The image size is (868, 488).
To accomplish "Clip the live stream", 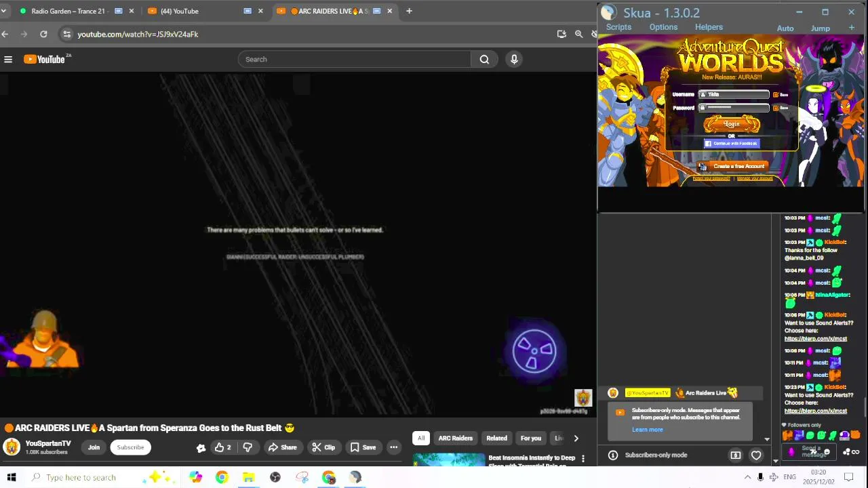I will coord(323,447).
